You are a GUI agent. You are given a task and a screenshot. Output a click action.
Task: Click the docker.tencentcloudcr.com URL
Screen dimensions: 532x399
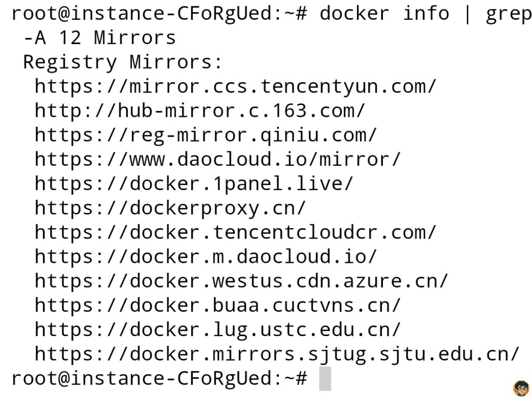click(x=235, y=232)
